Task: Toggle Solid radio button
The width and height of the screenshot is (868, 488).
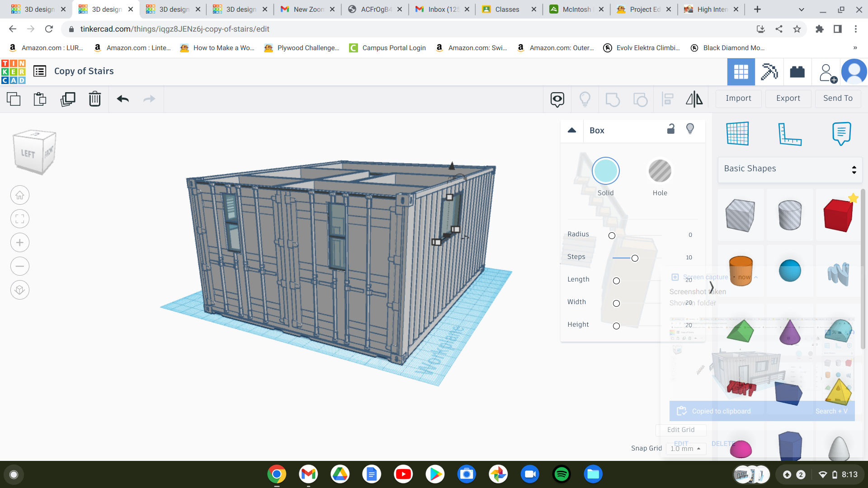Action: (x=606, y=172)
